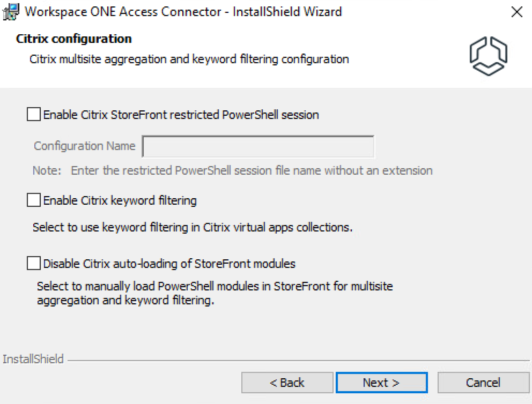Click the manually load PowerShell modules description
This screenshot has width=532, height=404.
coord(215,293)
